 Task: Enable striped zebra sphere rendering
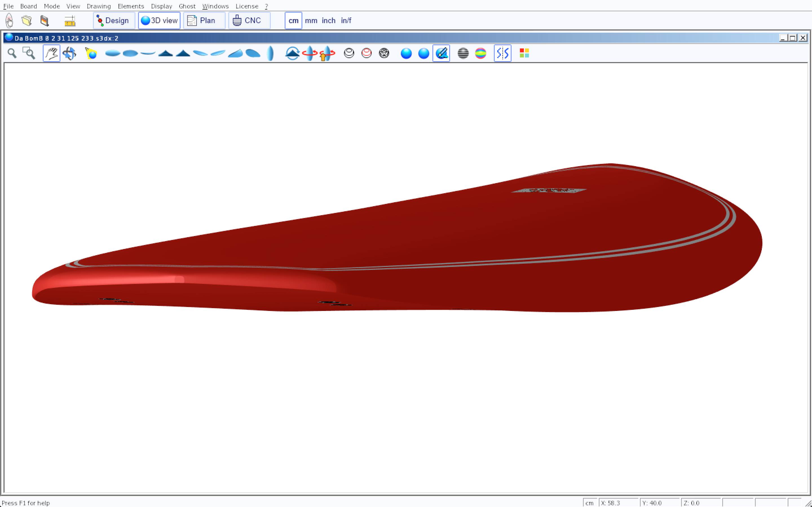tap(463, 53)
